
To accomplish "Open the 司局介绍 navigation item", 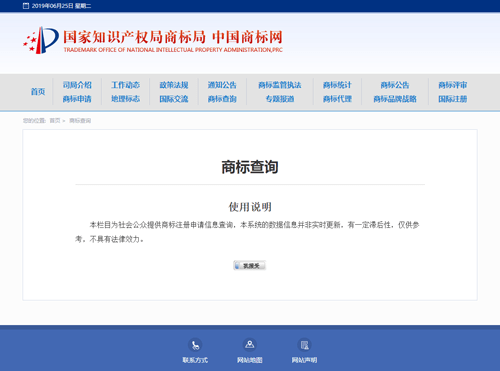I will coord(77,85).
